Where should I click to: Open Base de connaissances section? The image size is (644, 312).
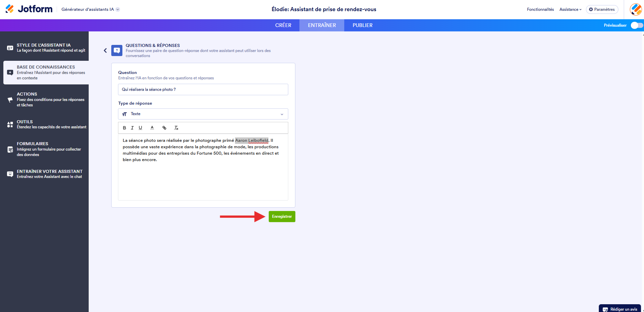(46, 73)
